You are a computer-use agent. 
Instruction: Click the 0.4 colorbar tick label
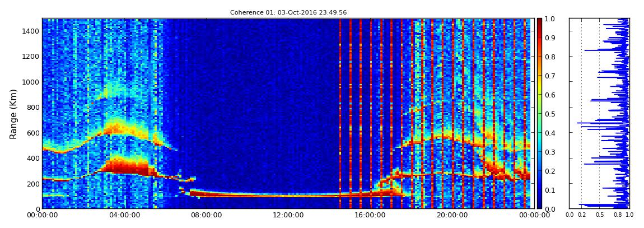click(x=549, y=133)
